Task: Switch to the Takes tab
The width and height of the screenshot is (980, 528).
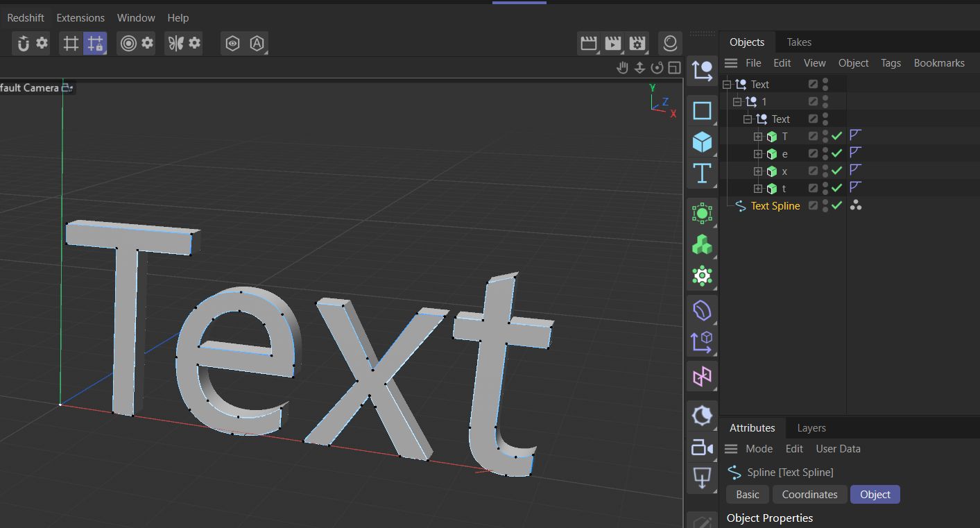Action: click(799, 42)
